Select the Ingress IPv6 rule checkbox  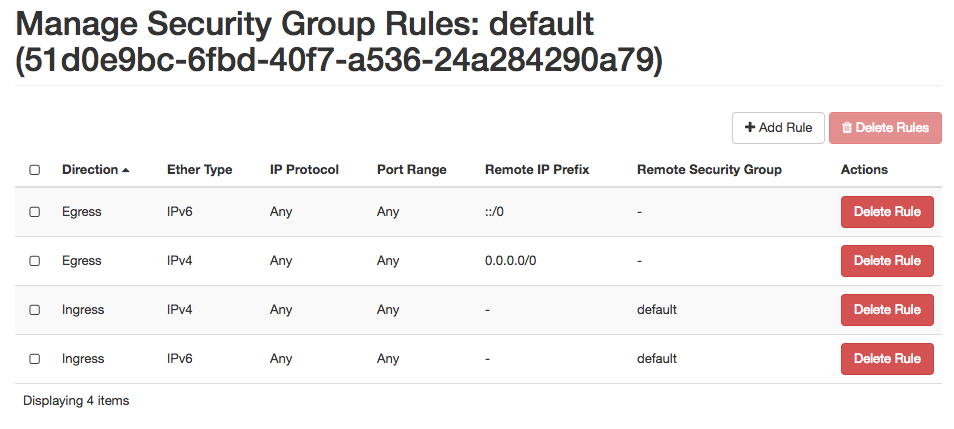pos(35,358)
